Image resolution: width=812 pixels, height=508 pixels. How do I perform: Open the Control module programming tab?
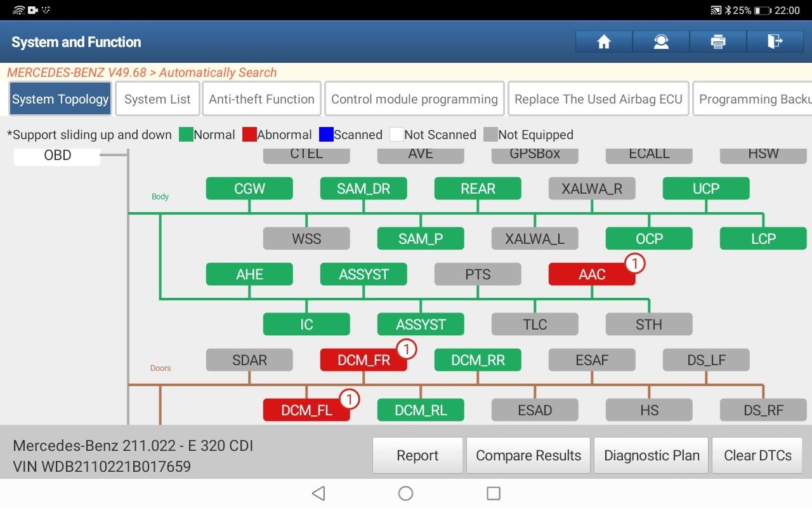[x=414, y=99]
